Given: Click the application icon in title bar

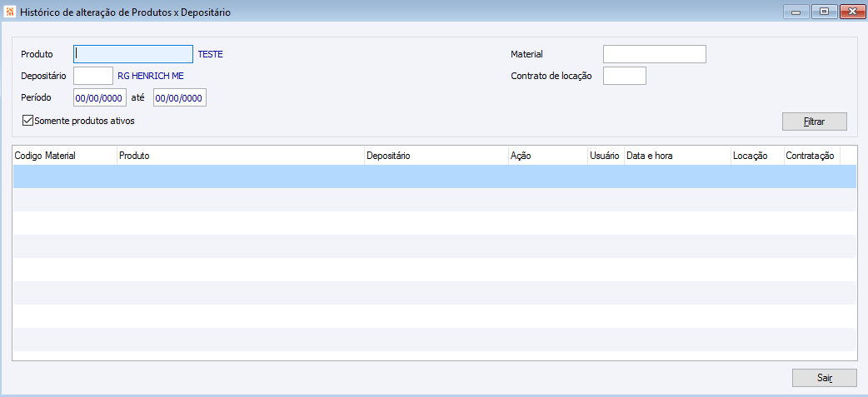Looking at the screenshot, I should (x=9, y=12).
